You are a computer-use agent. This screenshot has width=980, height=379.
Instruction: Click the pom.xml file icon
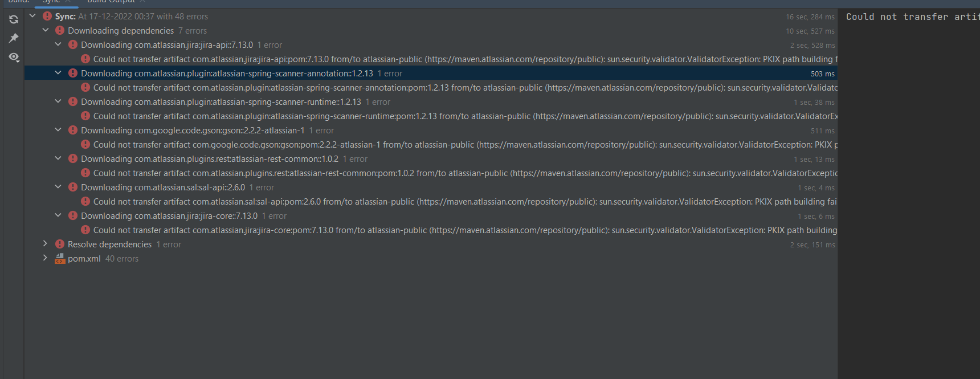tap(60, 259)
